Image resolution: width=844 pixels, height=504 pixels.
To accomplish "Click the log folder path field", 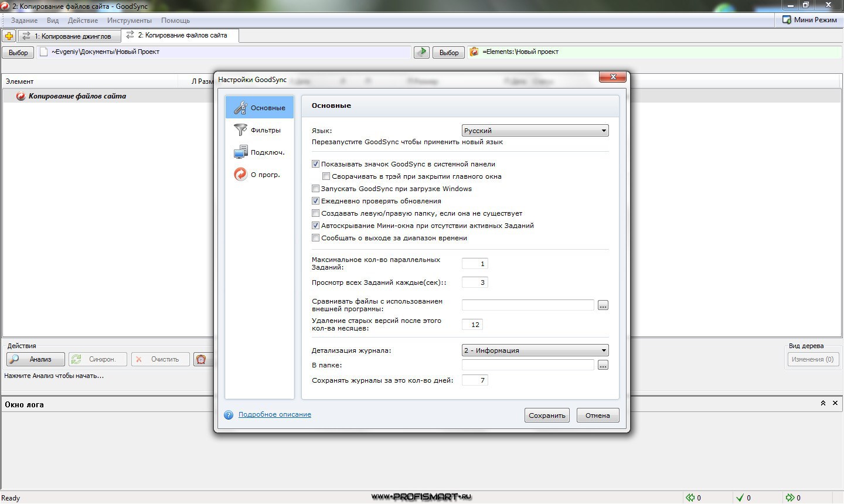I will point(528,365).
